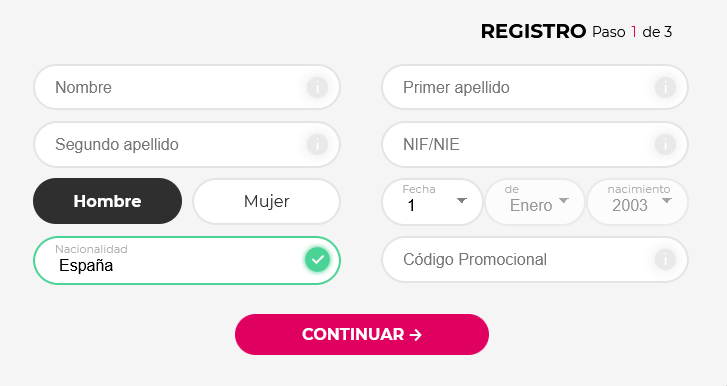Image resolution: width=727 pixels, height=386 pixels.
Task: Focus the Primer apellido input field
Action: coord(535,87)
